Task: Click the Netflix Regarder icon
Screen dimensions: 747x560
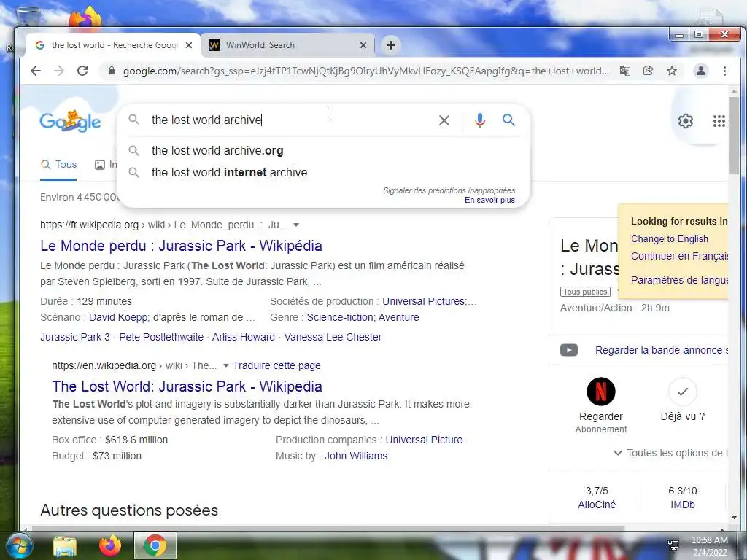Action: click(x=601, y=392)
